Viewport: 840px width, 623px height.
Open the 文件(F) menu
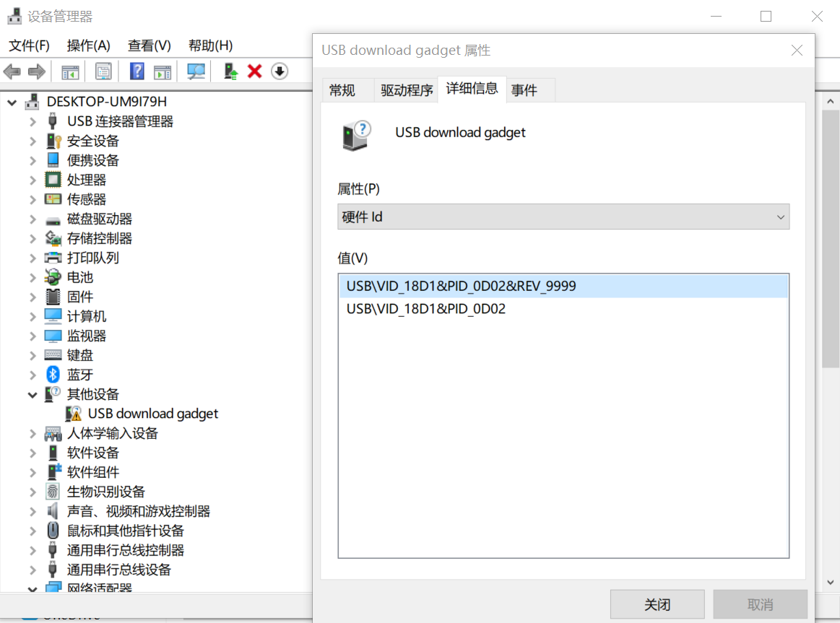coord(29,45)
